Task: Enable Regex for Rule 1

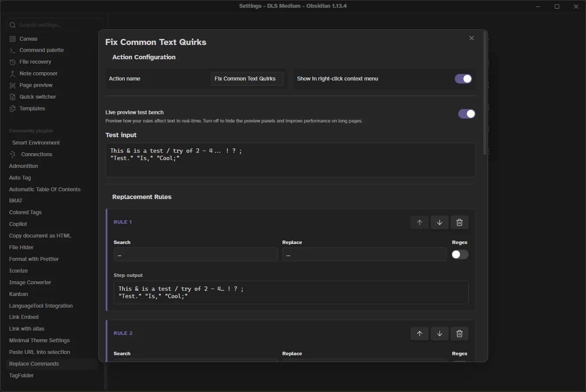Action: coord(460,254)
